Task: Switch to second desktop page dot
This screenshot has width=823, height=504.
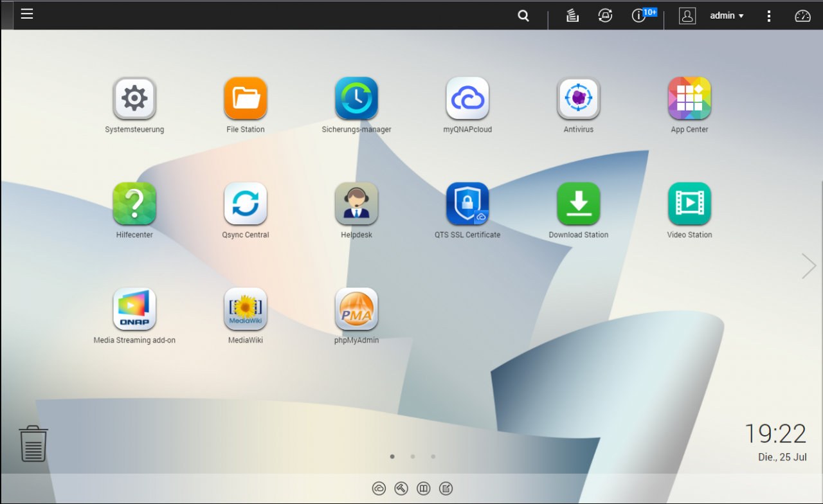Action: [413, 457]
